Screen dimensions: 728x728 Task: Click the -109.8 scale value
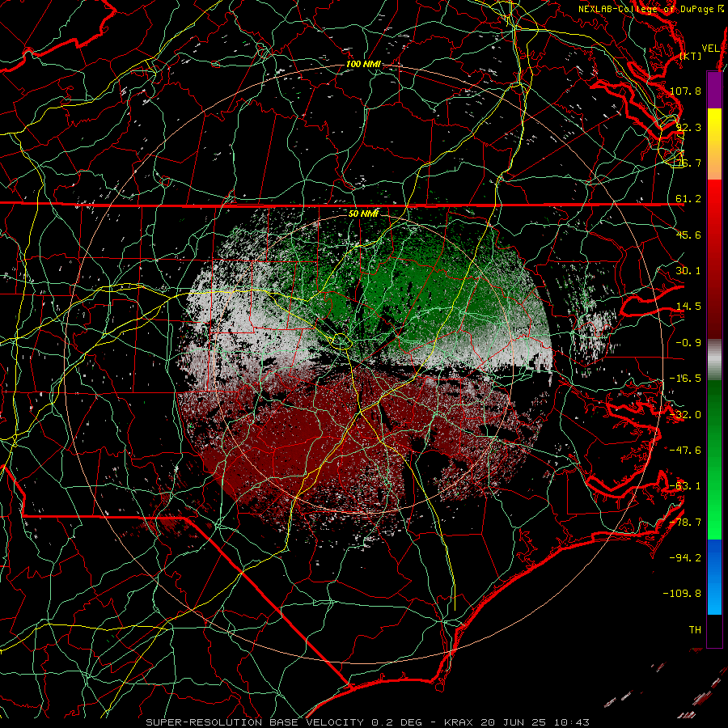(x=682, y=594)
